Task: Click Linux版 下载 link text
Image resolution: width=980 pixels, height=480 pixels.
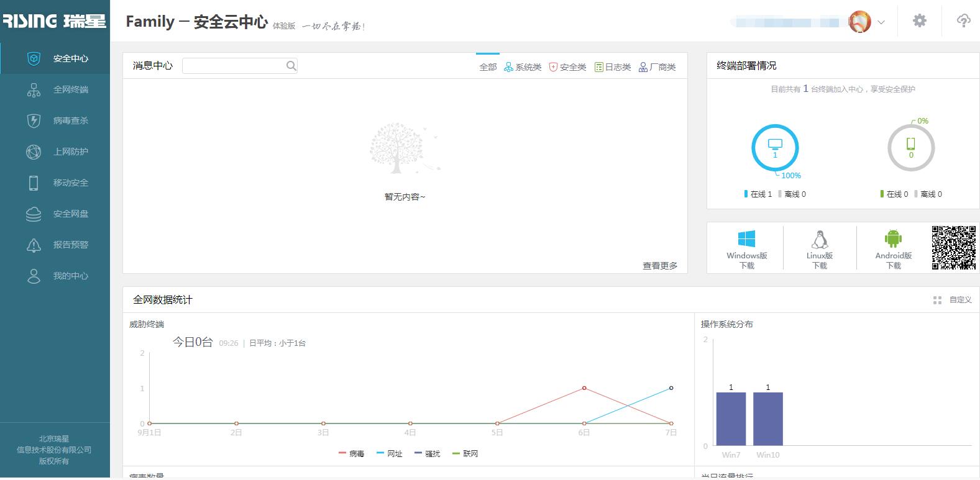Action: pos(820,260)
